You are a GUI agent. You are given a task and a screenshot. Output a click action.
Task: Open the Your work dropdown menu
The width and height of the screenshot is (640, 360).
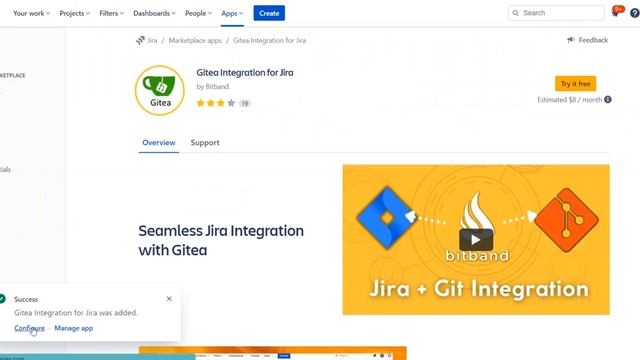pyautogui.click(x=31, y=13)
